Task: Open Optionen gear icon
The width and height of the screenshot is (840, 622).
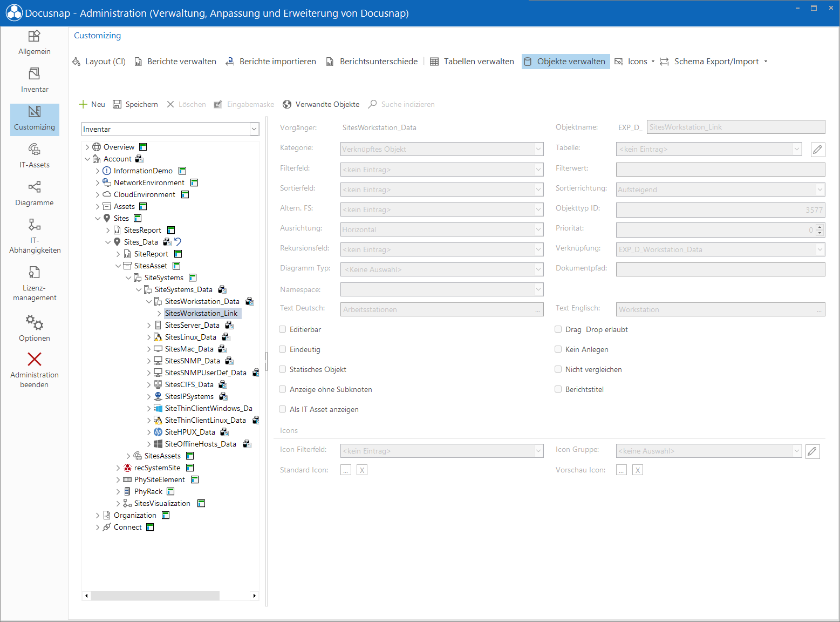Action: tap(35, 323)
